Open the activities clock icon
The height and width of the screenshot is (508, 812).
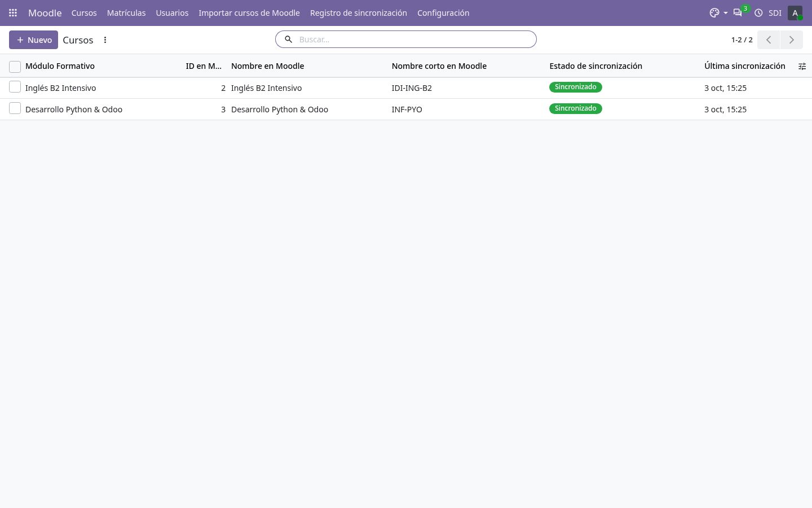point(758,12)
